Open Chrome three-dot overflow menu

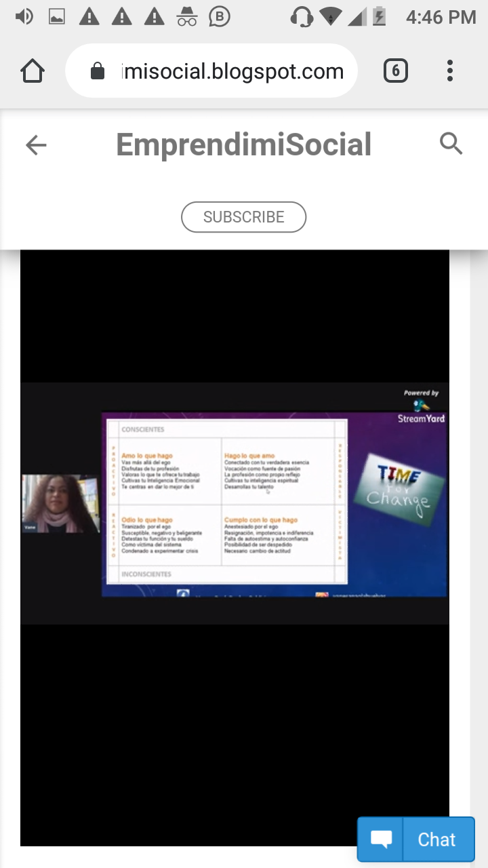[450, 71]
